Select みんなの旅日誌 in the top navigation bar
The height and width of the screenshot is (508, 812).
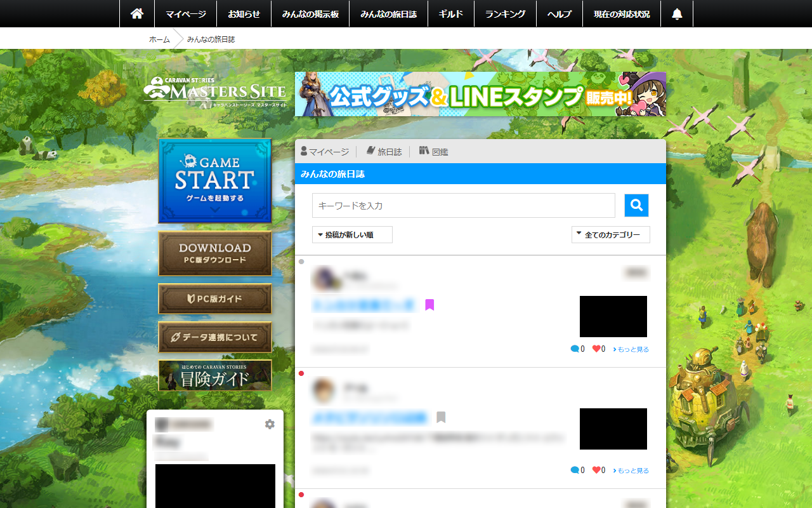(x=388, y=14)
